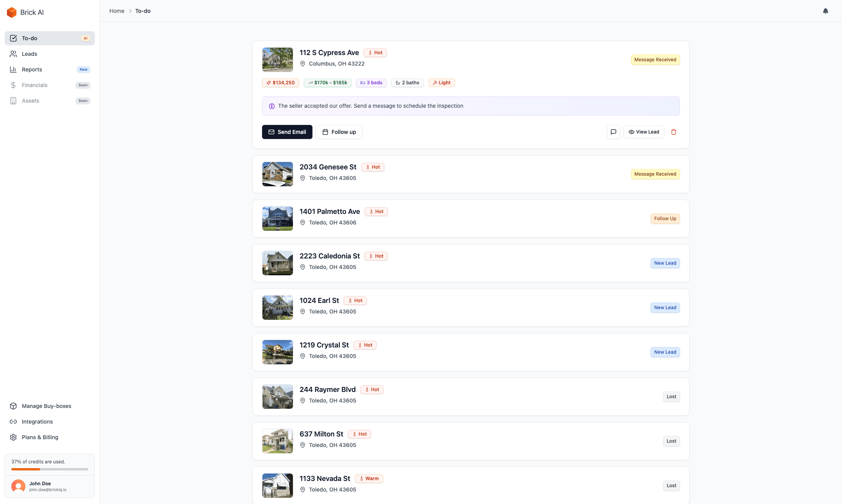Viewport: 842px width, 504px height.
Task: Click the notification bell icon
Action: click(825, 11)
